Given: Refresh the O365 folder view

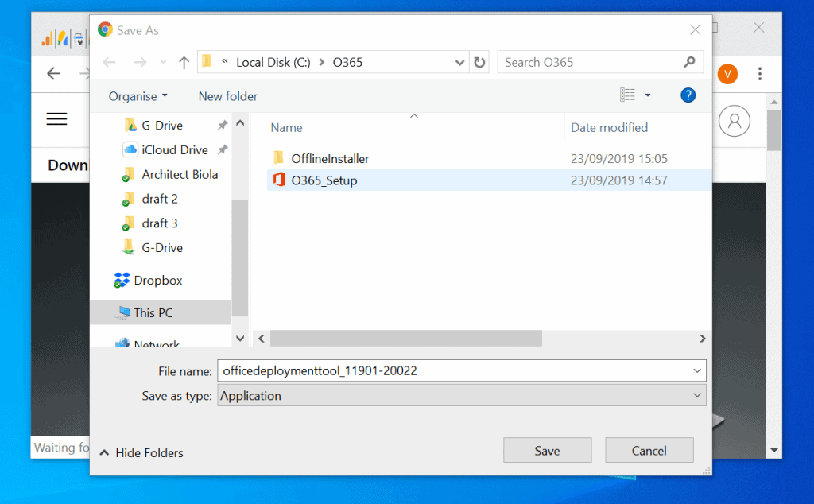Looking at the screenshot, I should (479, 63).
